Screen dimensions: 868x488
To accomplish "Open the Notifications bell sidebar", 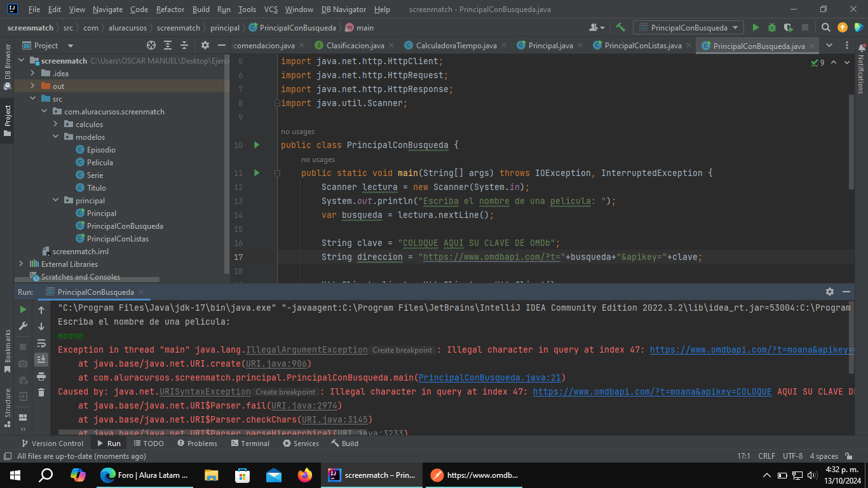I will (x=861, y=69).
